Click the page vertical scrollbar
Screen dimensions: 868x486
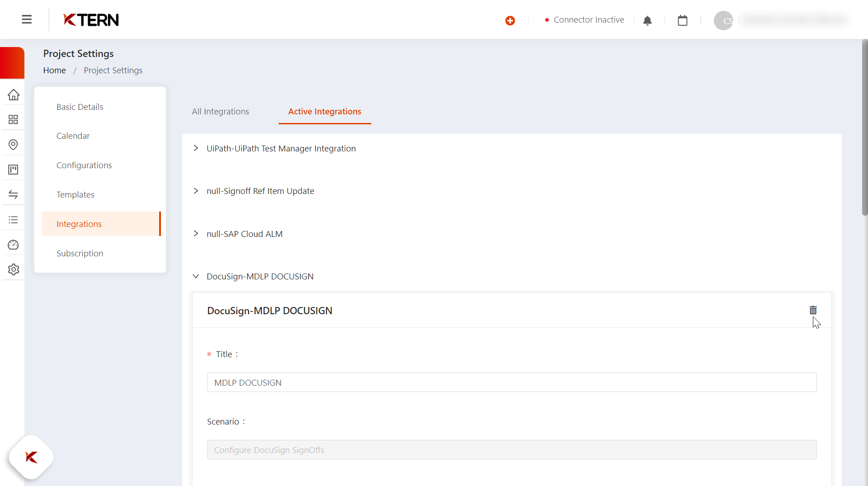(x=864, y=127)
